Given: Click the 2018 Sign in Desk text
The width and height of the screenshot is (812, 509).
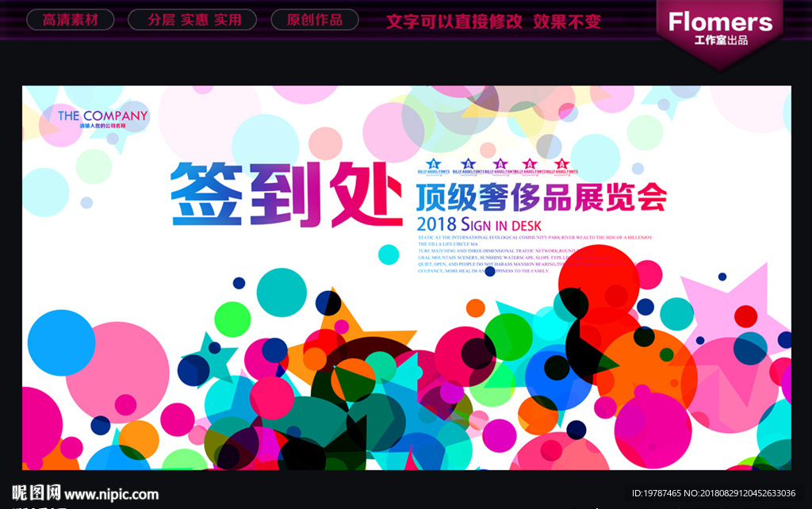Looking at the screenshot, I should (x=478, y=224).
